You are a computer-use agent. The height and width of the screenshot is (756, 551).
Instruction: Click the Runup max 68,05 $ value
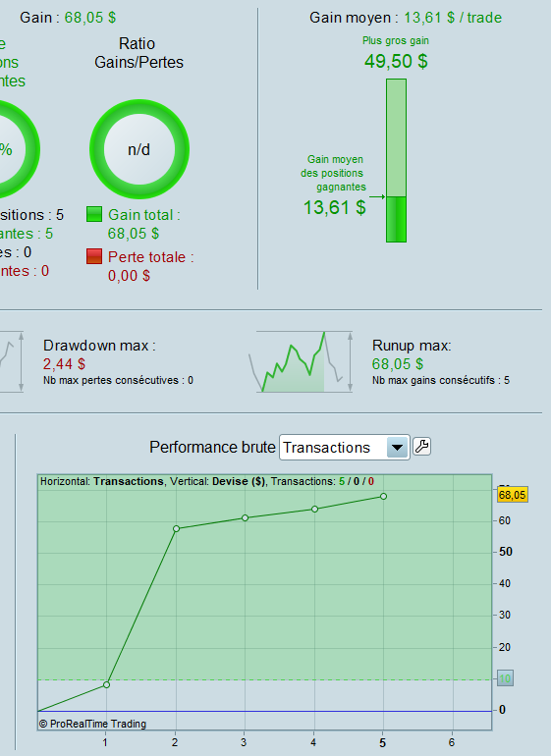click(x=398, y=364)
